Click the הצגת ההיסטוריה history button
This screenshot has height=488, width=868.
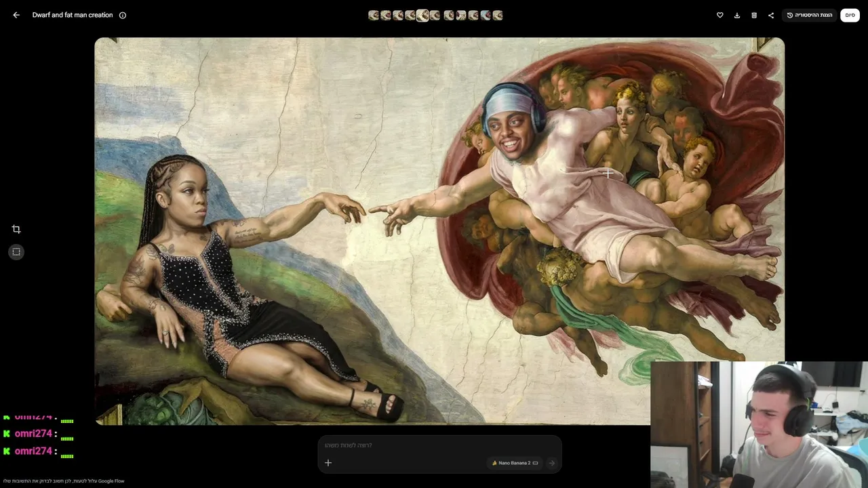click(x=810, y=15)
